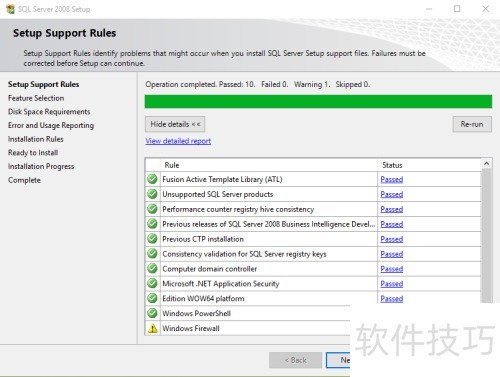Maximize the SQL Server 2008 Setup window

457,9
